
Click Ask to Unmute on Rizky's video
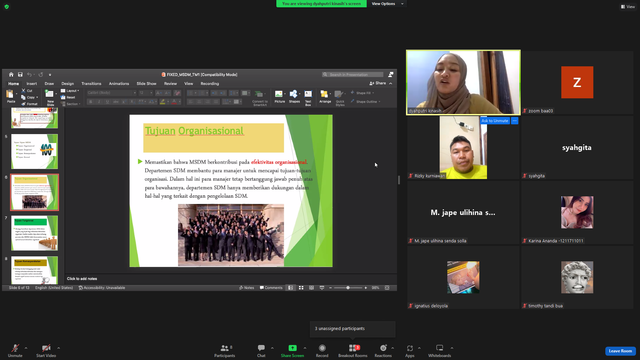(495, 121)
